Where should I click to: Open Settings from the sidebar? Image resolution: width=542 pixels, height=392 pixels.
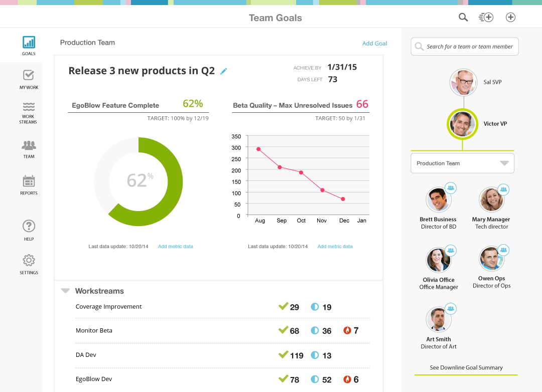[x=28, y=263]
